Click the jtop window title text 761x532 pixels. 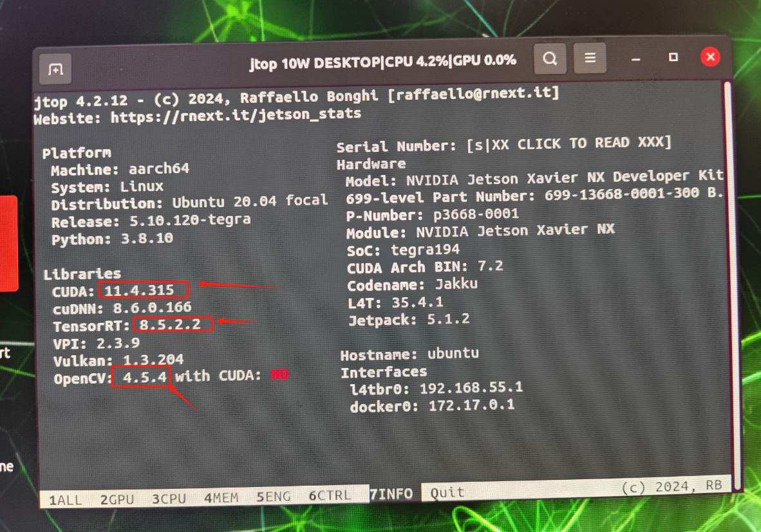tap(382, 62)
